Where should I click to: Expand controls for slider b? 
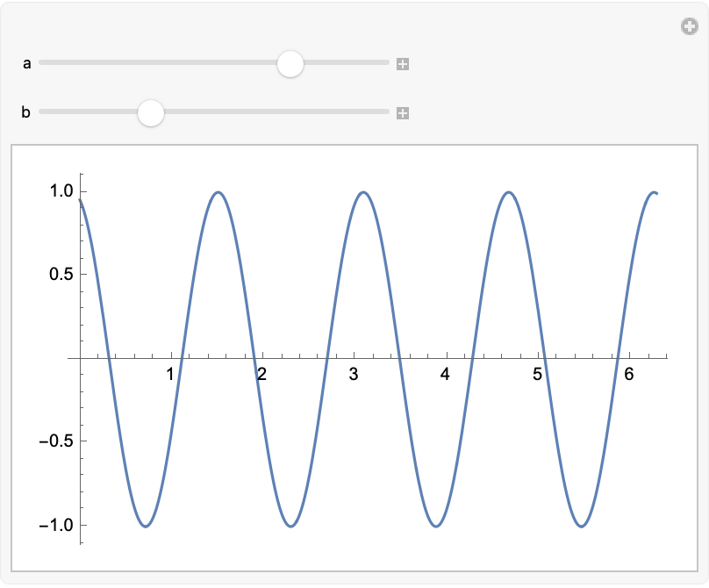tap(403, 113)
